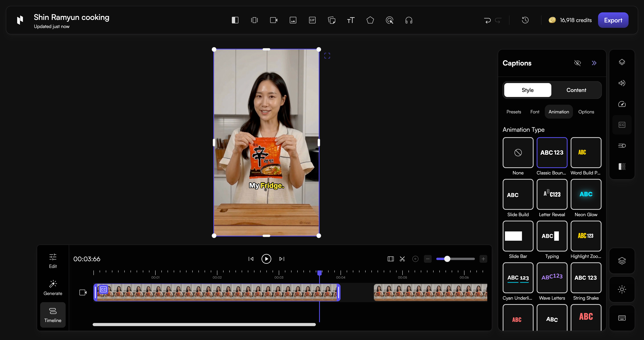Open the stickers icon in top toolbar

click(x=331, y=20)
